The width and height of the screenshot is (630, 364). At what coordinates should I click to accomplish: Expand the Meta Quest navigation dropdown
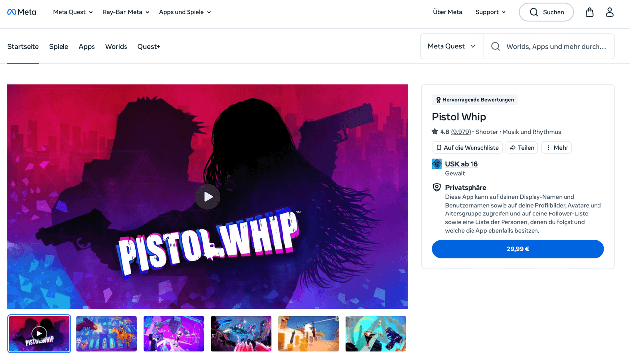point(73,12)
